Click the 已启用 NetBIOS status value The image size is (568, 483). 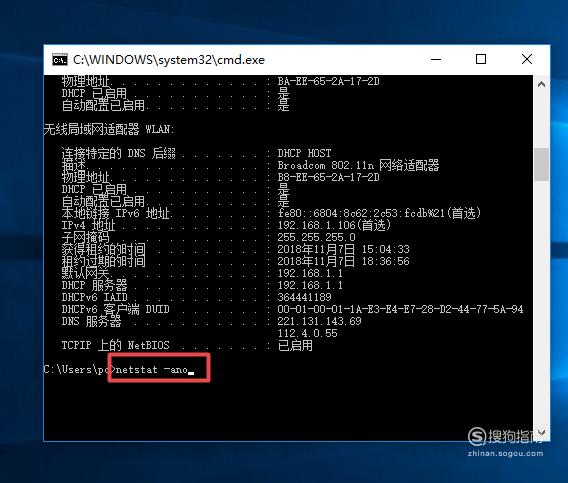[295, 345]
